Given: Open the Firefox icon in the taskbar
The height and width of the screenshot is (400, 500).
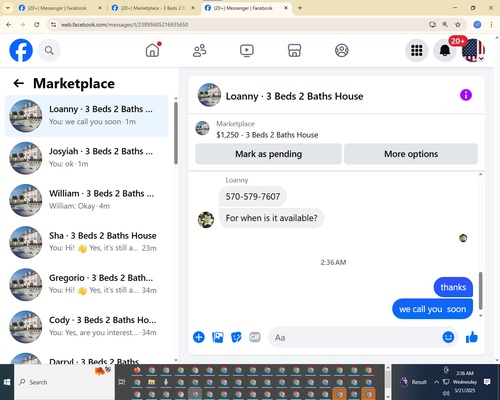Looking at the screenshot, I should (x=137, y=370).
